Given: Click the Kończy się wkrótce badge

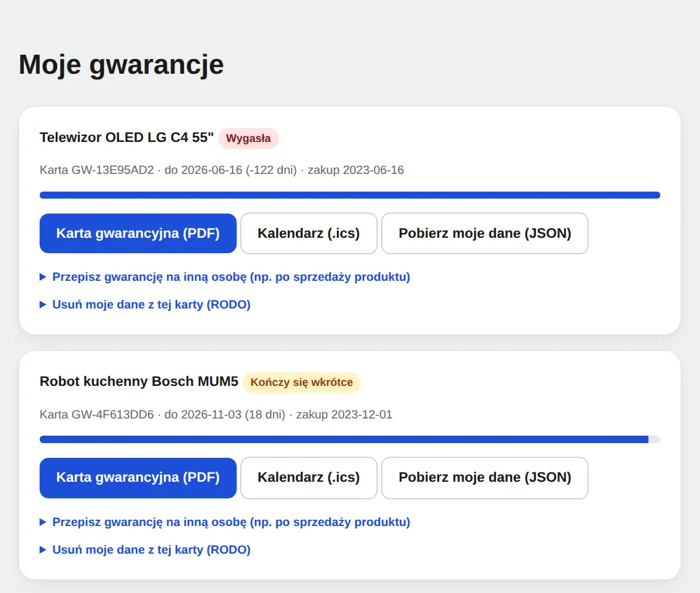Looking at the screenshot, I should (x=301, y=382).
